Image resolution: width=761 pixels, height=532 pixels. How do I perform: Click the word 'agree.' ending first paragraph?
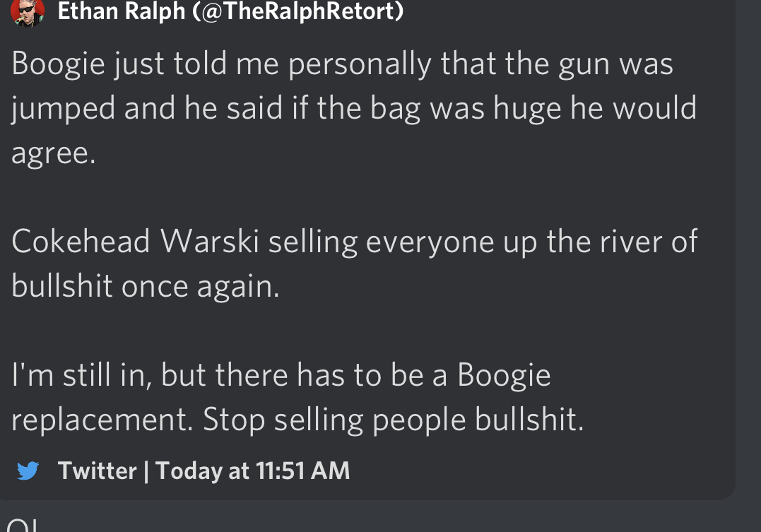[x=54, y=154]
